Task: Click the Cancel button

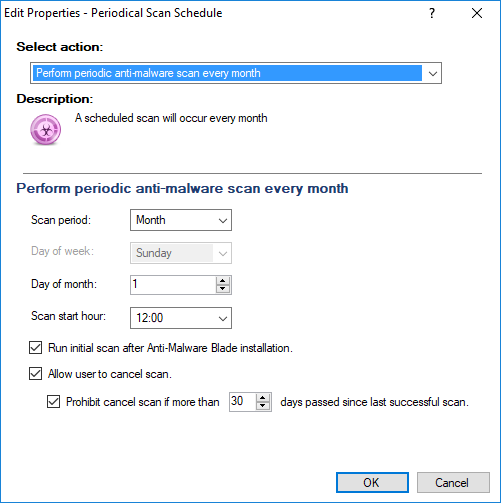Action: [453, 482]
